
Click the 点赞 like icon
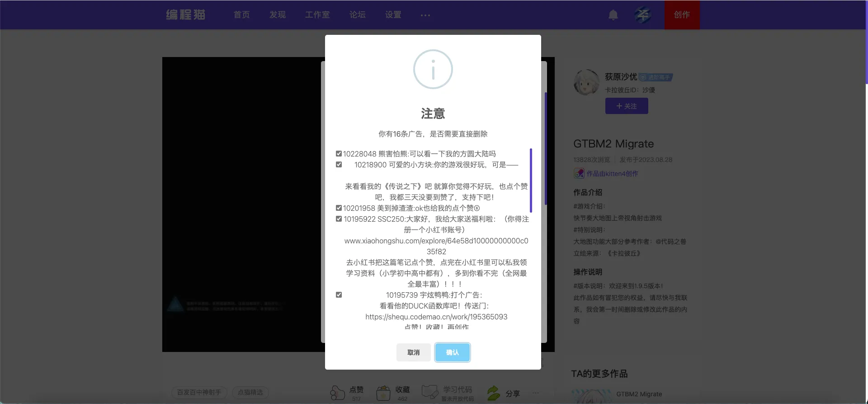click(x=337, y=393)
